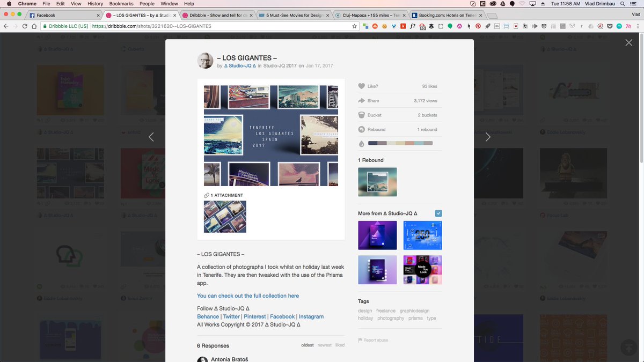
Task: Open the Apple menu
Action: (x=9, y=4)
